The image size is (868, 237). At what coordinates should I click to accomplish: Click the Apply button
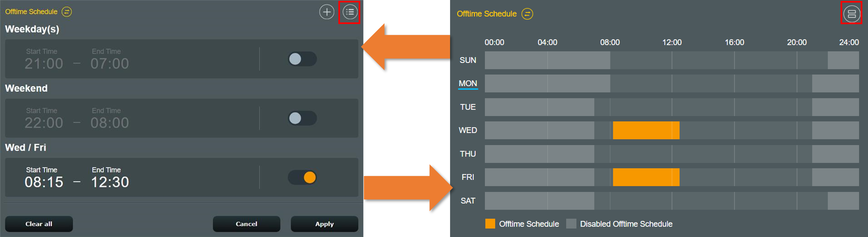click(324, 224)
